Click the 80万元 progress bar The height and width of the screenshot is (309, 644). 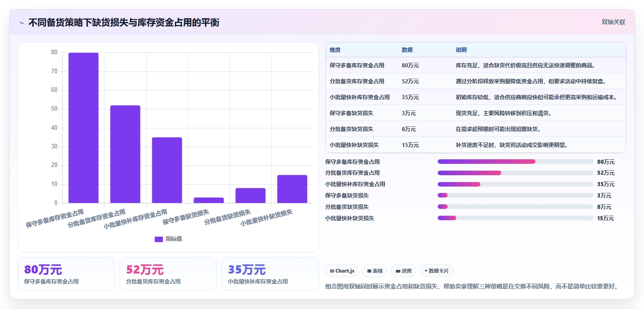click(x=515, y=162)
